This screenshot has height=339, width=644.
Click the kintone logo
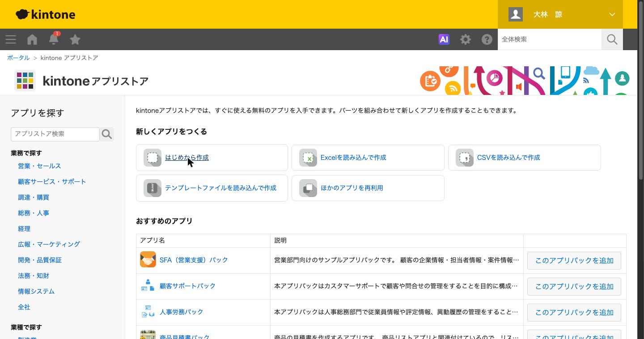45,14
